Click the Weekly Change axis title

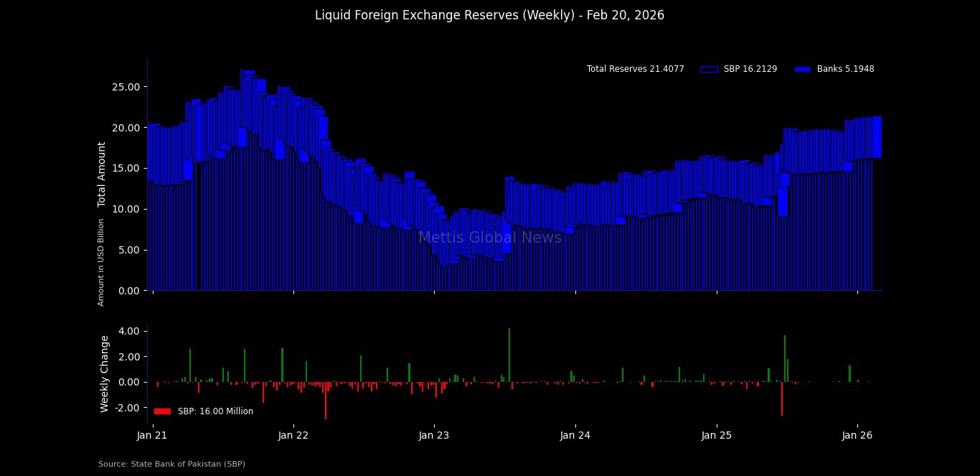pos(105,373)
